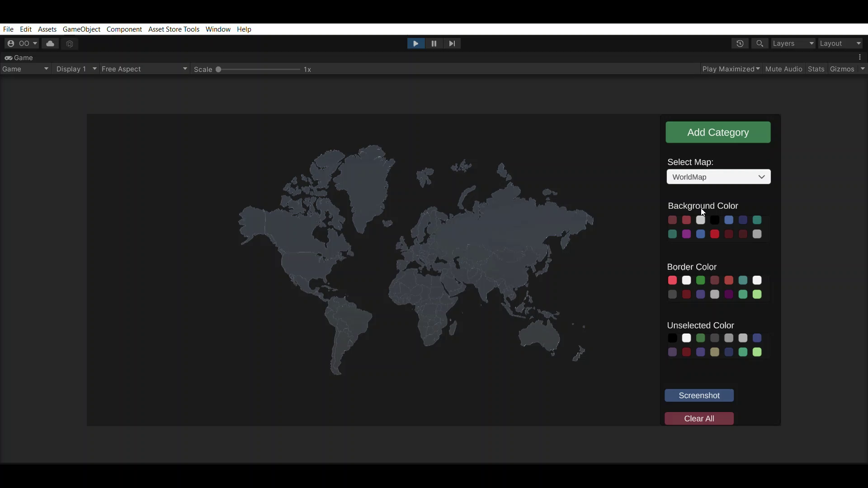The width and height of the screenshot is (868, 488).
Task: Open the GameObject menu
Action: tap(81, 29)
